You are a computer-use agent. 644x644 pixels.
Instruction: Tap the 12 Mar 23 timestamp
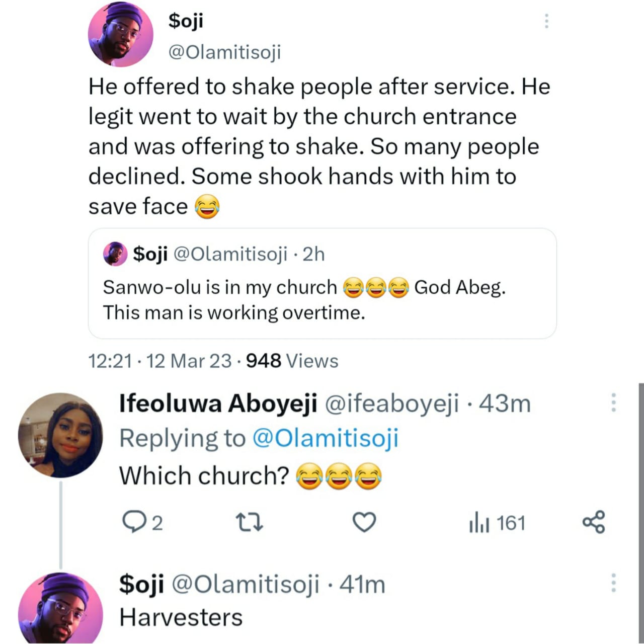pyautogui.click(x=189, y=361)
